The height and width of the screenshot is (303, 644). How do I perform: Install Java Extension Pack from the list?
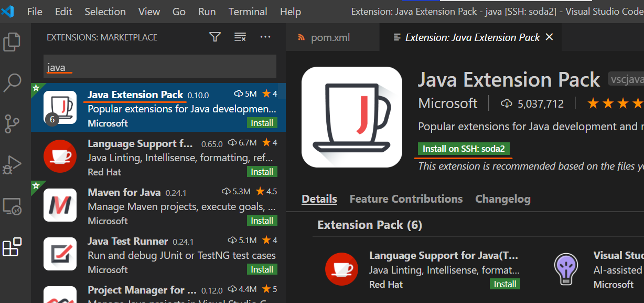point(262,123)
